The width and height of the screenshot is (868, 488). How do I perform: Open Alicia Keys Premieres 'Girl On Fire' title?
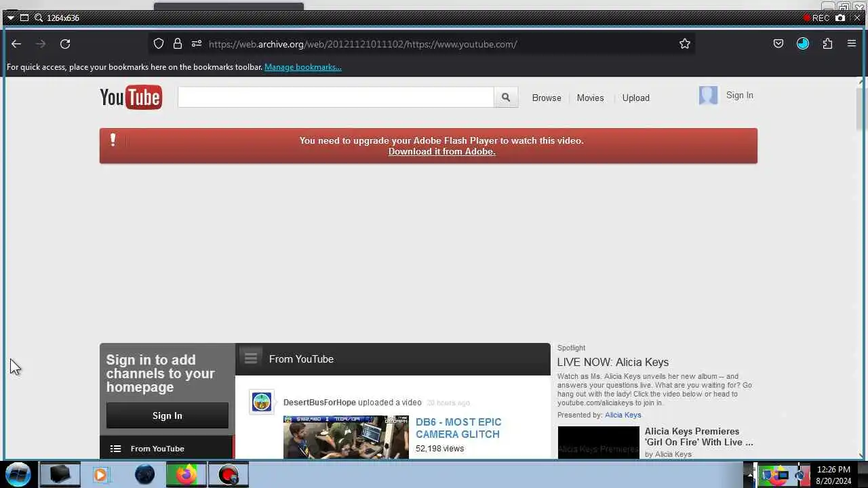[x=699, y=436]
